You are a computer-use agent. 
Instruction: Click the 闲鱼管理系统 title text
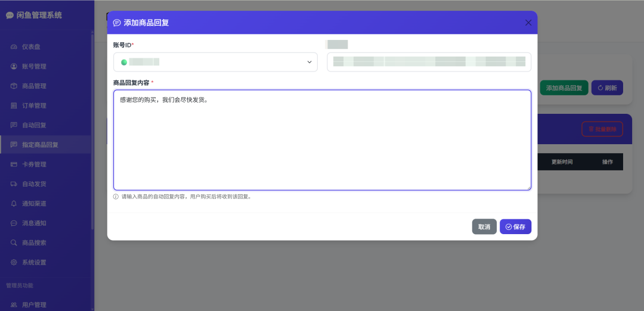pos(39,15)
